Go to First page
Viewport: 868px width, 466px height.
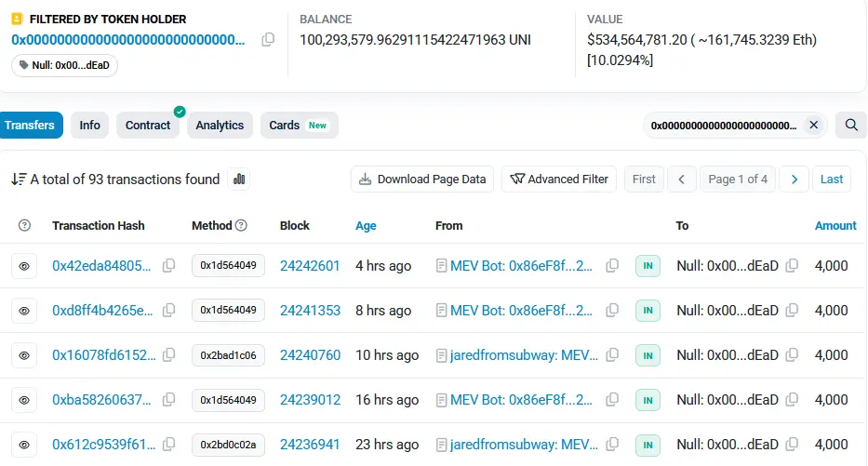[x=644, y=180]
